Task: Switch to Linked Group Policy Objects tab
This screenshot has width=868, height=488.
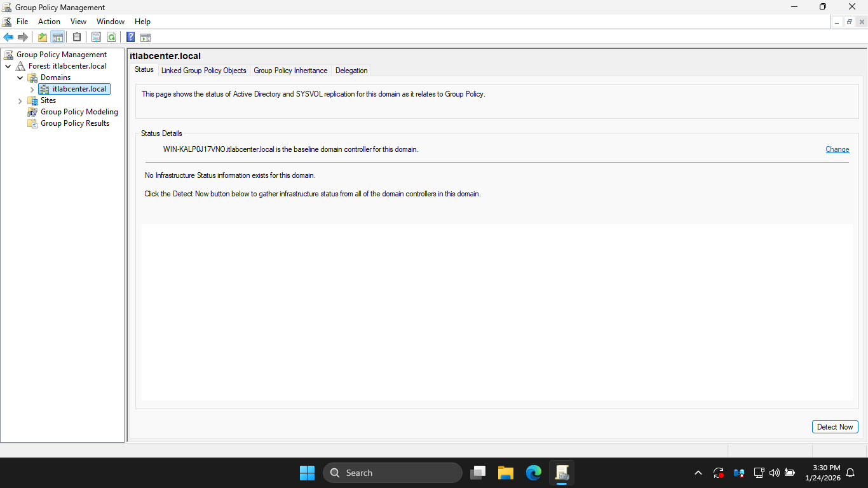Action: [203, 71]
